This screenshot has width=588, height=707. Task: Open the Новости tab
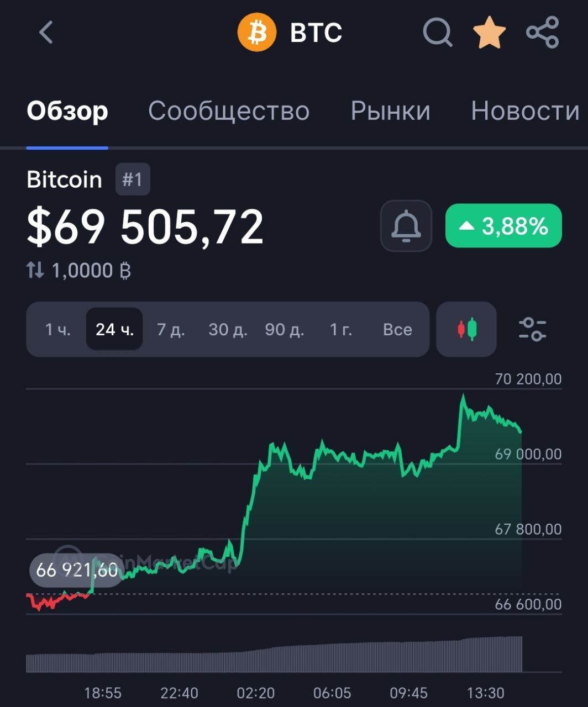(525, 111)
